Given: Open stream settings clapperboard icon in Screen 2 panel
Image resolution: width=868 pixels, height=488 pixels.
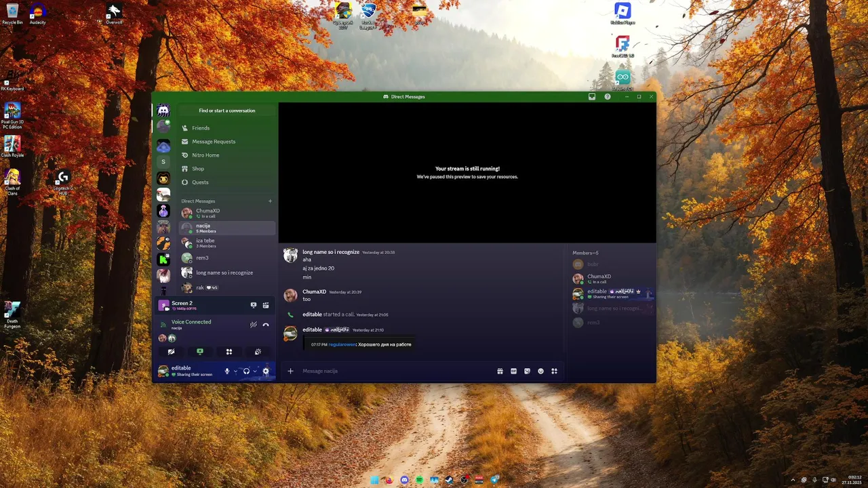Looking at the screenshot, I should tap(266, 305).
